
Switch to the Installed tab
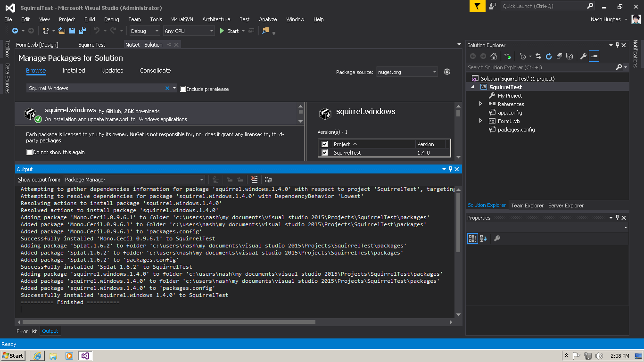coord(74,71)
